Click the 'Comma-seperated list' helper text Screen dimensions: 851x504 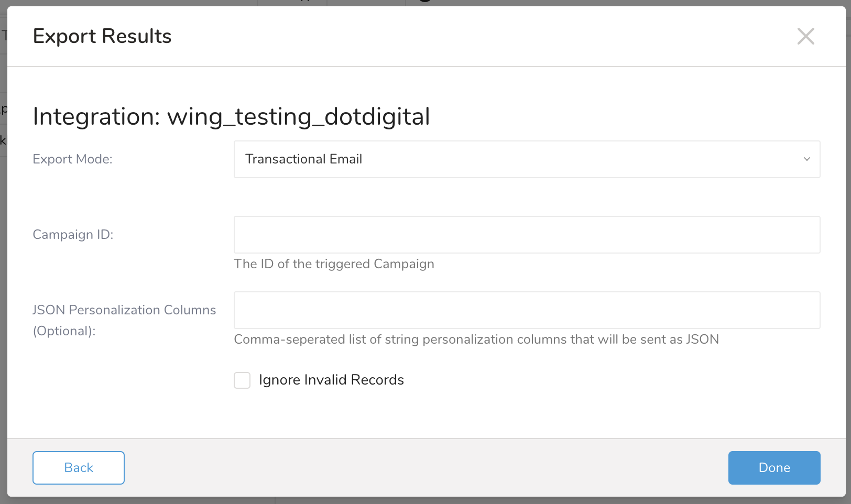click(476, 339)
